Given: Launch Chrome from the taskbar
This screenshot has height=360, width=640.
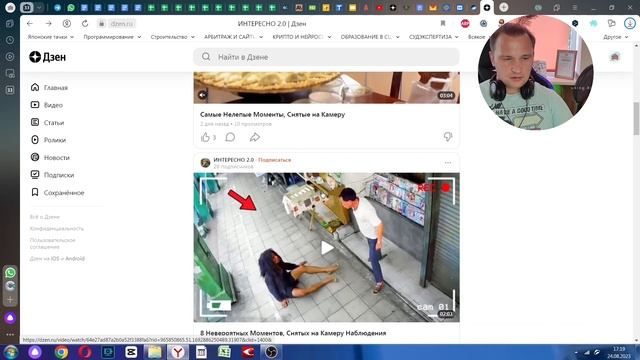Looking at the screenshot, I should pos(61,352).
